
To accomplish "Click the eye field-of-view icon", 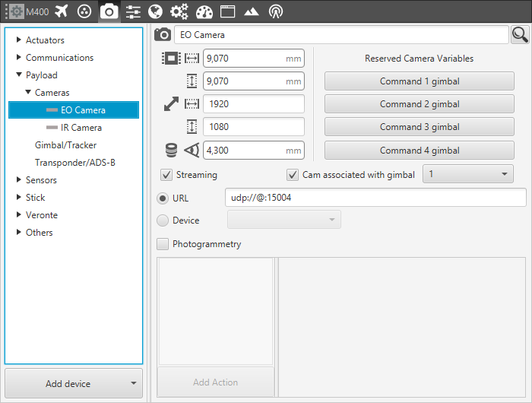I will (x=192, y=150).
